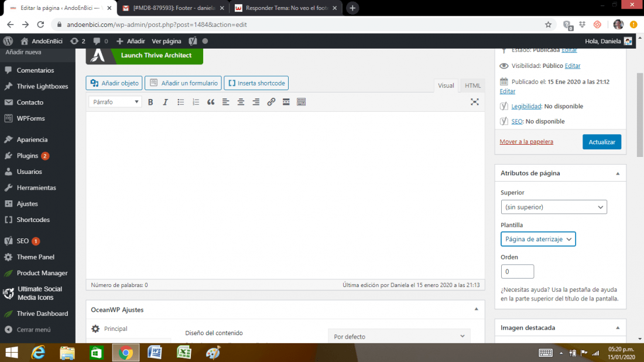Open Párrafo format dropdown

click(x=115, y=102)
